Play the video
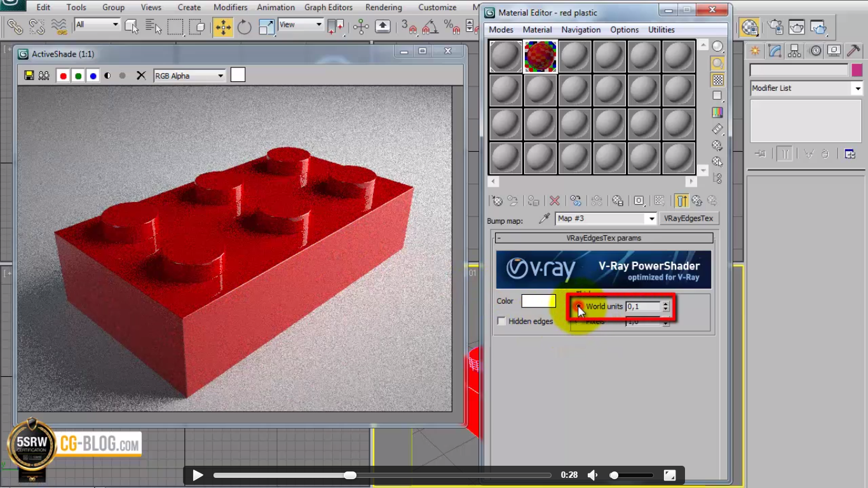The width and height of the screenshot is (868, 488). [198, 475]
